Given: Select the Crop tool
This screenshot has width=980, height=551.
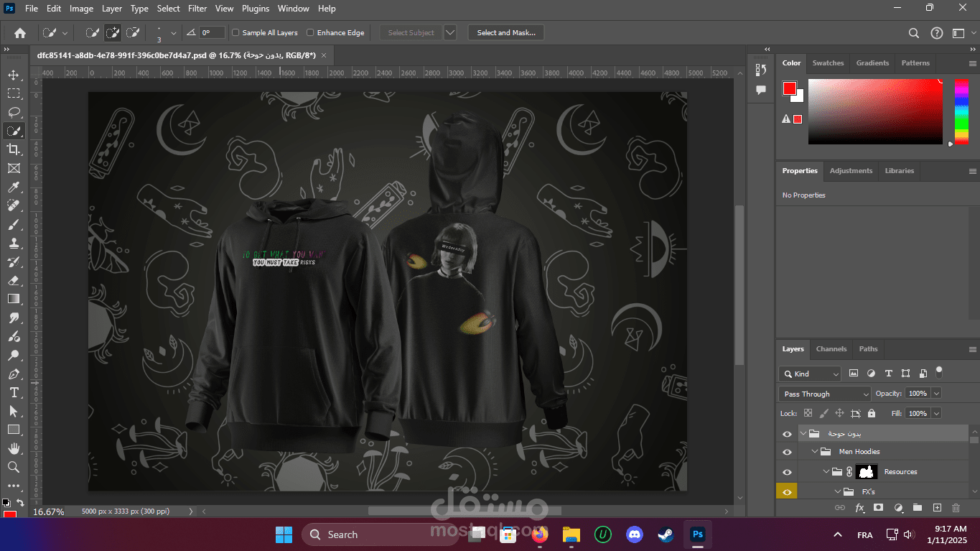Looking at the screenshot, I should 14,149.
